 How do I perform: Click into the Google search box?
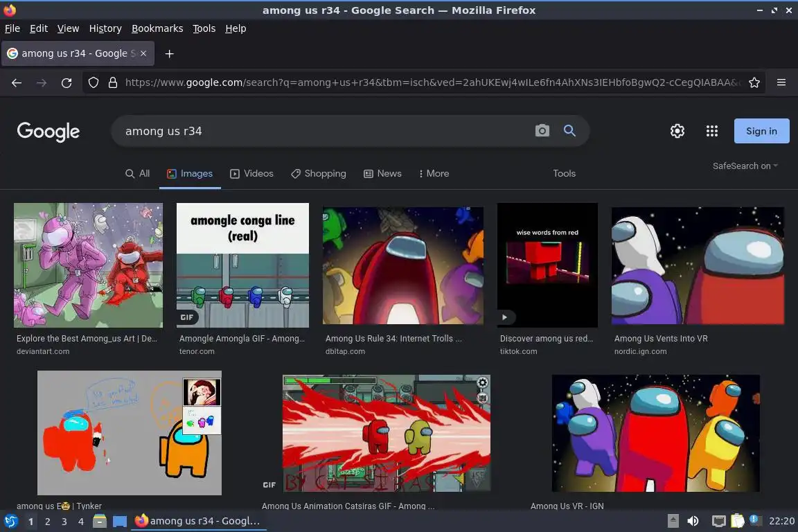[x=326, y=131]
